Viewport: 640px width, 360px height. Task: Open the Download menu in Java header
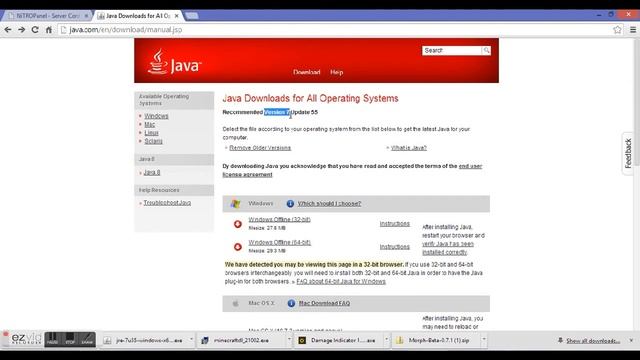point(307,72)
